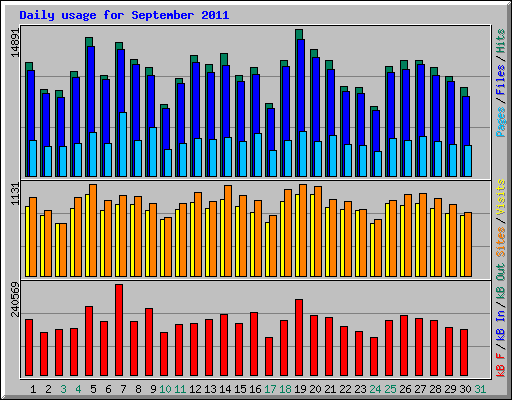Click the x-axis day label 20

coord(315,389)
